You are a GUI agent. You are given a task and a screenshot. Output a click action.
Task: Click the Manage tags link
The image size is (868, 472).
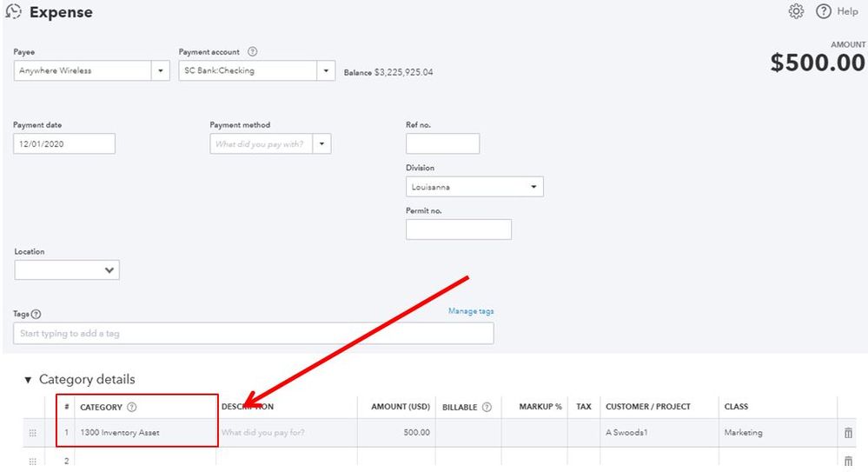(x=471, y=311)
